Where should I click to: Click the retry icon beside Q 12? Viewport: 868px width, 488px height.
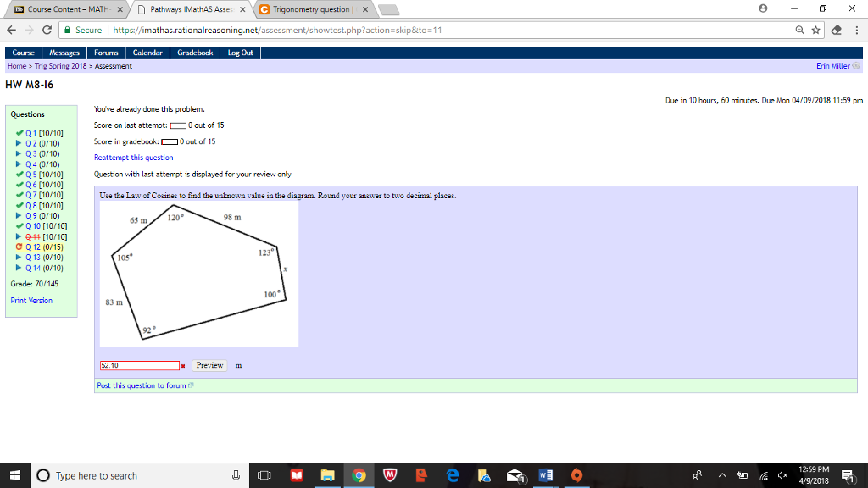point(19,247)
